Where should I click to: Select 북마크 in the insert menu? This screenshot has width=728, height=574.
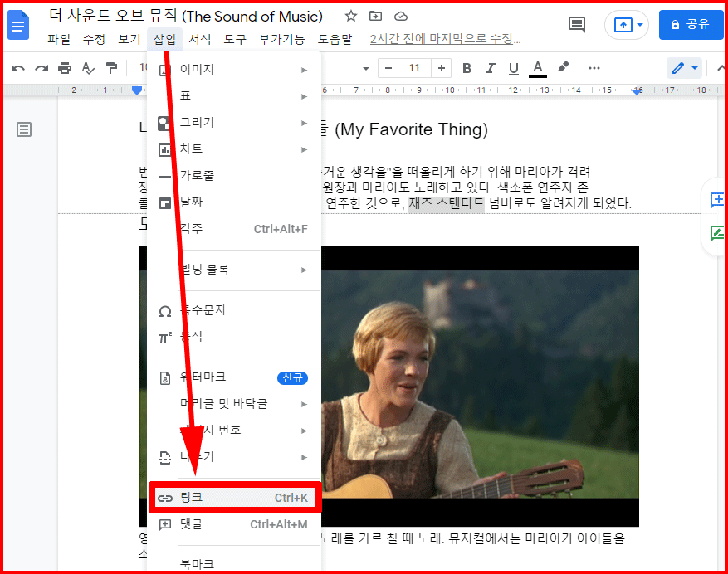[x=234, y=563]
